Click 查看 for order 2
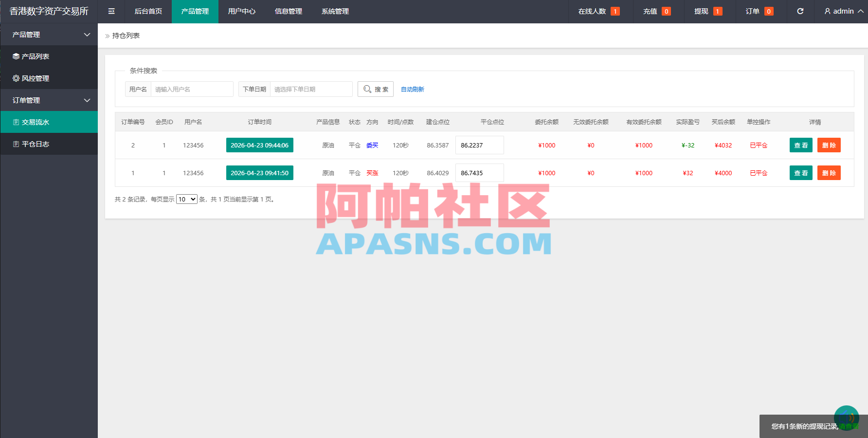The width and height of the screenshot is (868, 438). [801, 145]
